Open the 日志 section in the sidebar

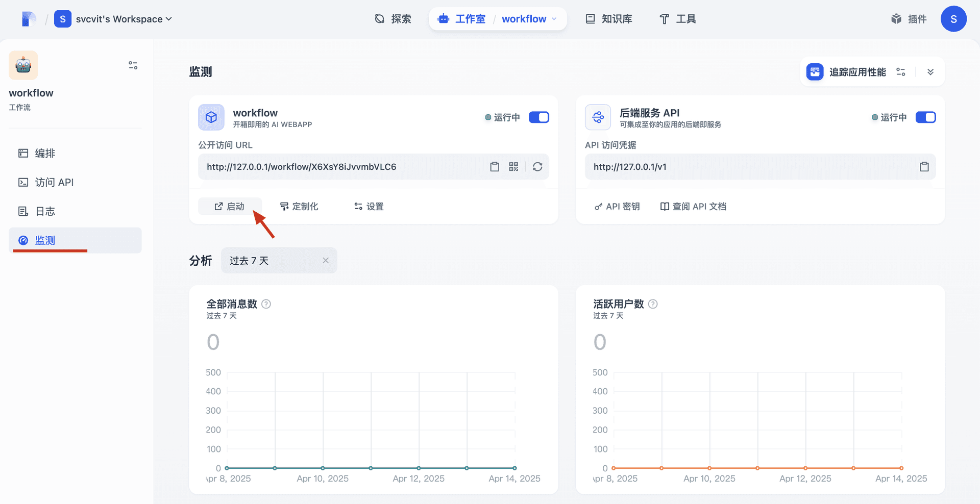point(45,211)
